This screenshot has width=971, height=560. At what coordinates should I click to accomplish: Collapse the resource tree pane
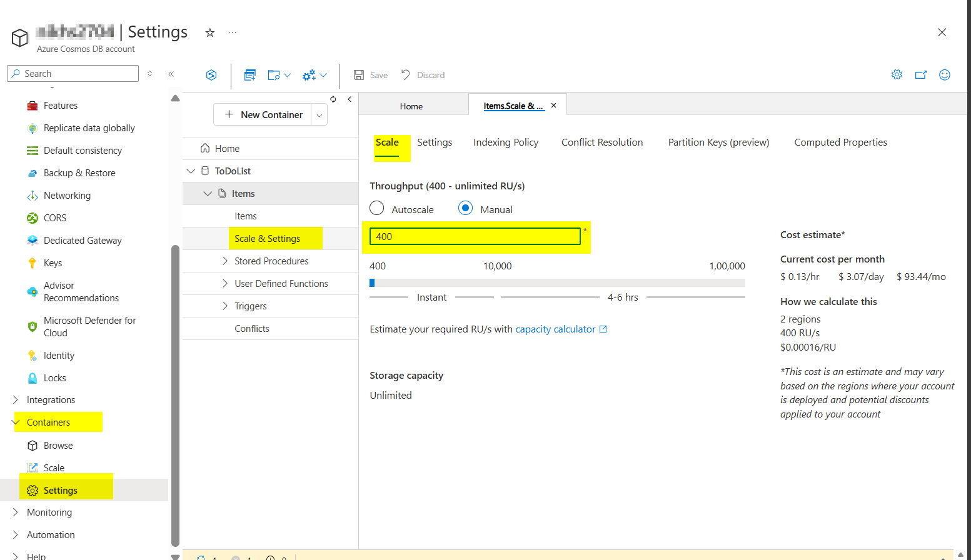(350, 99)
